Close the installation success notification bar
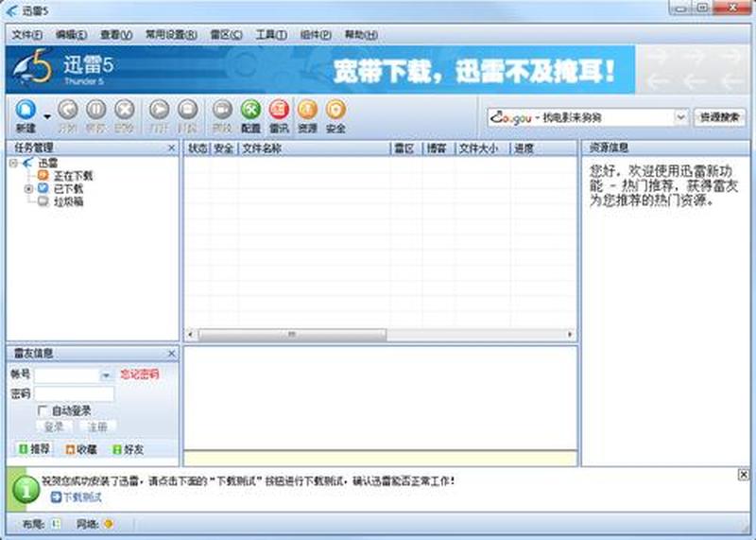The image size is (756, 540). pyautogui.click(x=744, y=475)
